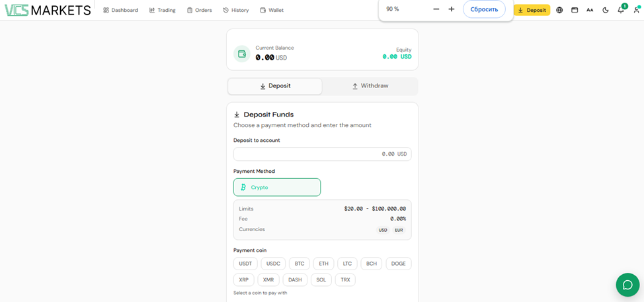Select DOGE payment coin
This screenshot has height=302, width=644.
pyautogui.click(x=399, y=264)
